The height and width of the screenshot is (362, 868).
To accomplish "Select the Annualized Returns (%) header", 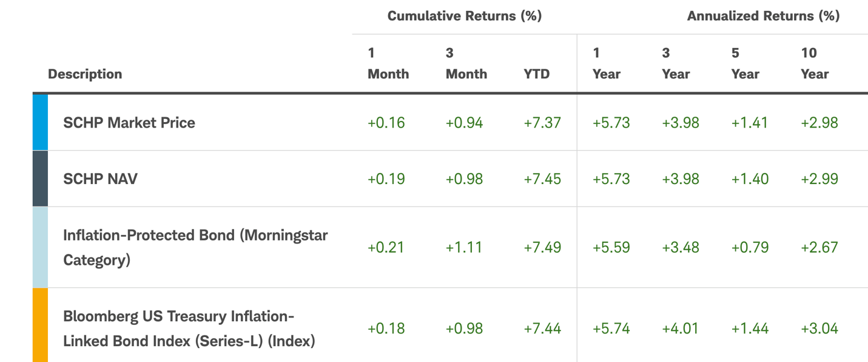I will pos(763,16).
